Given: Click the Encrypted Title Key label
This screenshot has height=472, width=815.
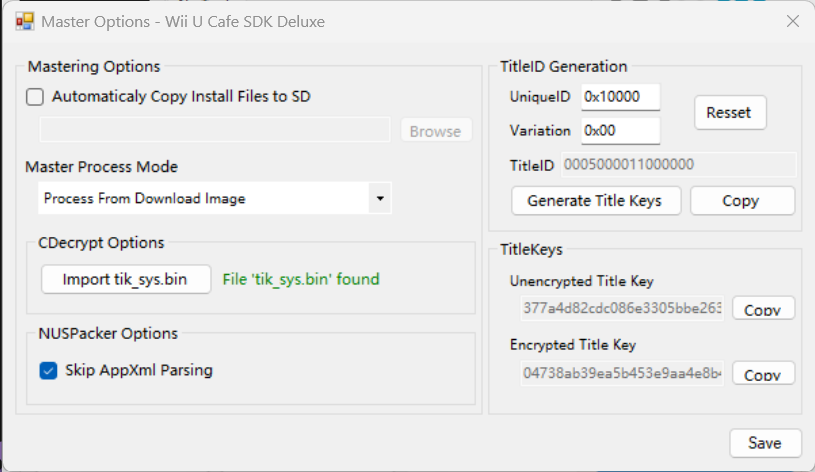Looking at the screenshot, I should click(573, 345).
